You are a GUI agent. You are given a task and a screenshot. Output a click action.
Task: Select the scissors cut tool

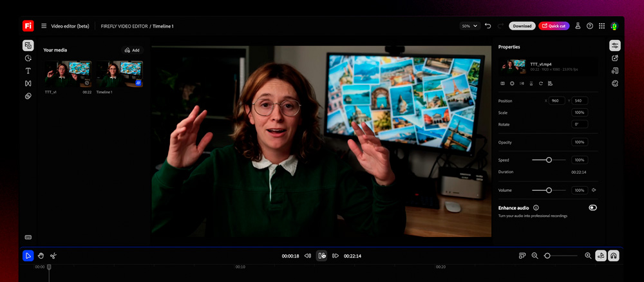click(53, 256)
